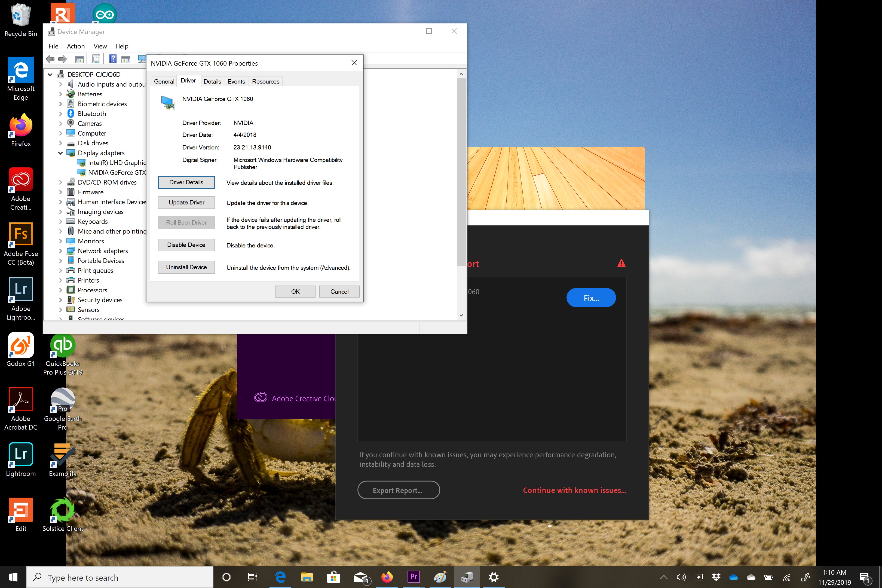Viewport: 882px width, 588px height.
Task: Click the Driver Details icon button
Action: 186,182
